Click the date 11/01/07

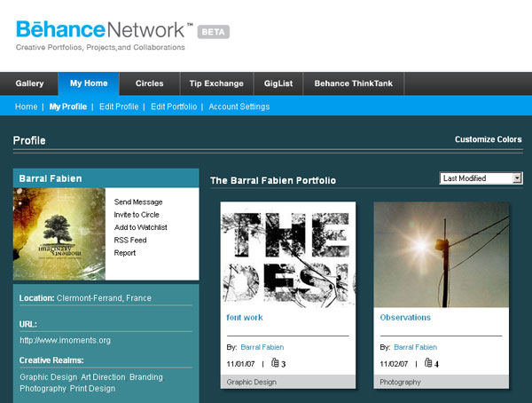pyautogui.click(x=240, y=364)
